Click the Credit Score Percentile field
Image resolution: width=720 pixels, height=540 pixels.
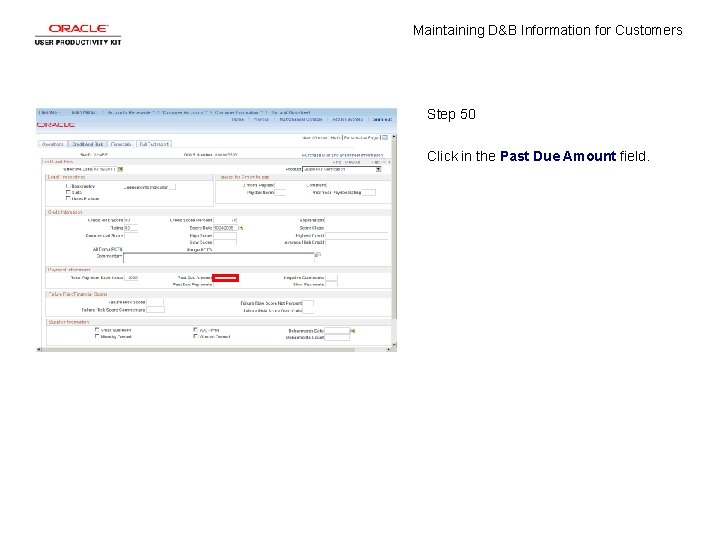tap(225, 220)
